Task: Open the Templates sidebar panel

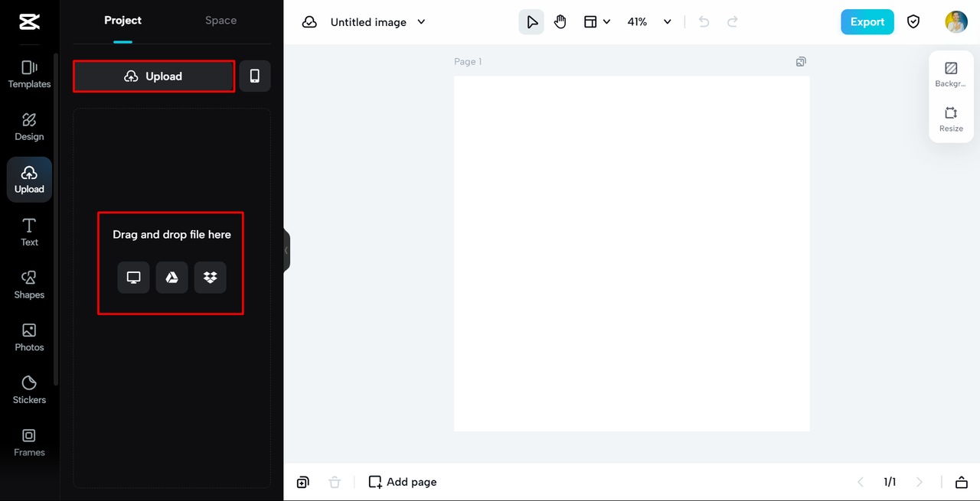Action: 29,74
